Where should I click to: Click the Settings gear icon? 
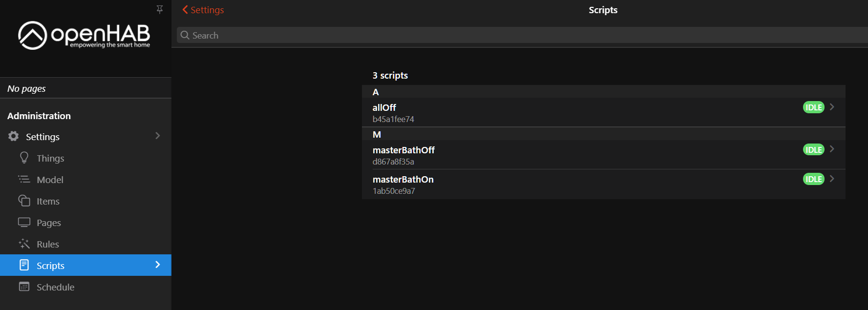14,136
